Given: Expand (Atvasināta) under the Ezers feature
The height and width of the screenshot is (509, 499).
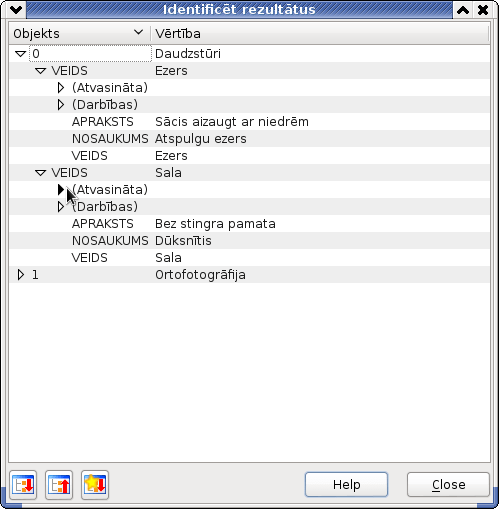Looking at the screenshot, I should pyautogui.click(x=61, y=88).
